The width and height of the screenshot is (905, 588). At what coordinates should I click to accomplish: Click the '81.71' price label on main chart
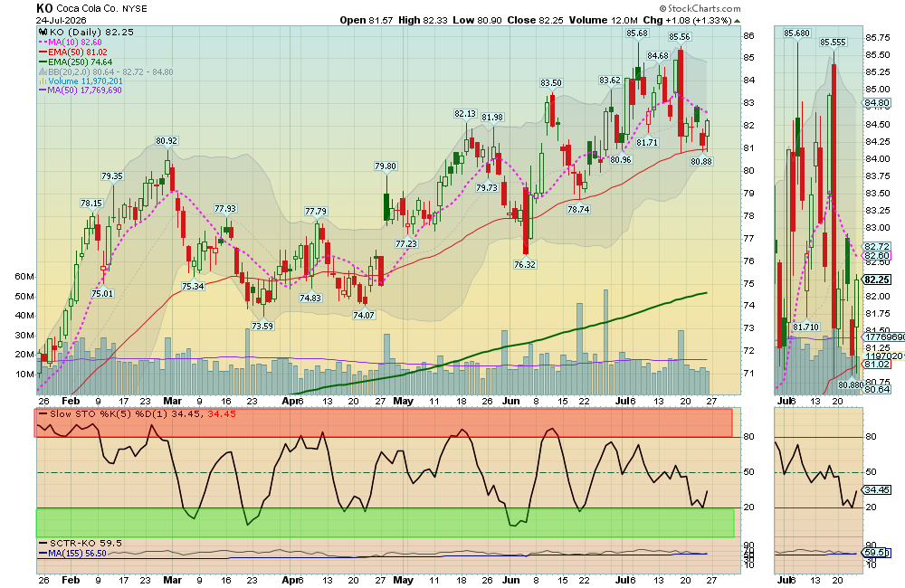(647, 143)
